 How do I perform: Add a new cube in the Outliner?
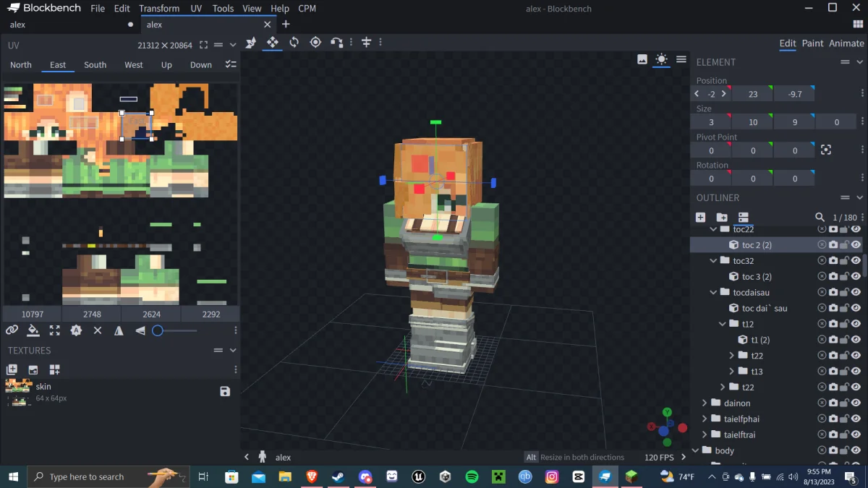coord(700,217)
